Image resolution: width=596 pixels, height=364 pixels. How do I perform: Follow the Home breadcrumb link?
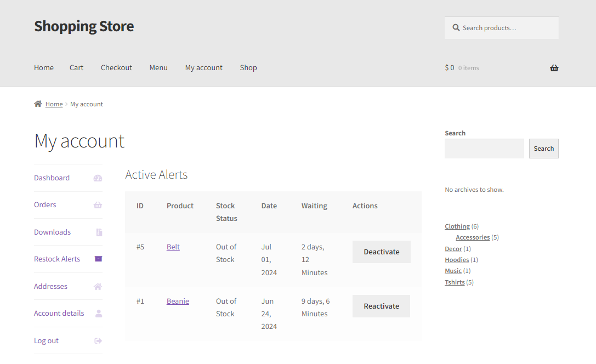pos(54,104)
